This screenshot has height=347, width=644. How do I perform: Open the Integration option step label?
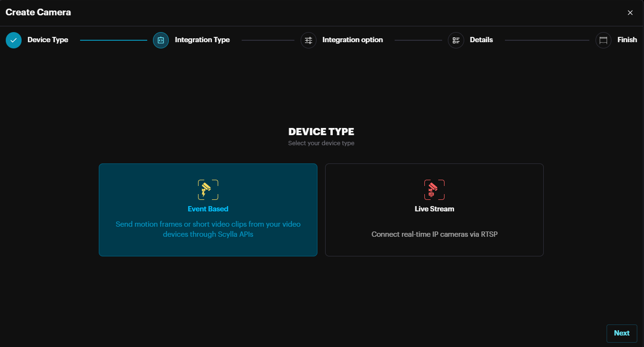pyautogui.click(x=352, y=40)
